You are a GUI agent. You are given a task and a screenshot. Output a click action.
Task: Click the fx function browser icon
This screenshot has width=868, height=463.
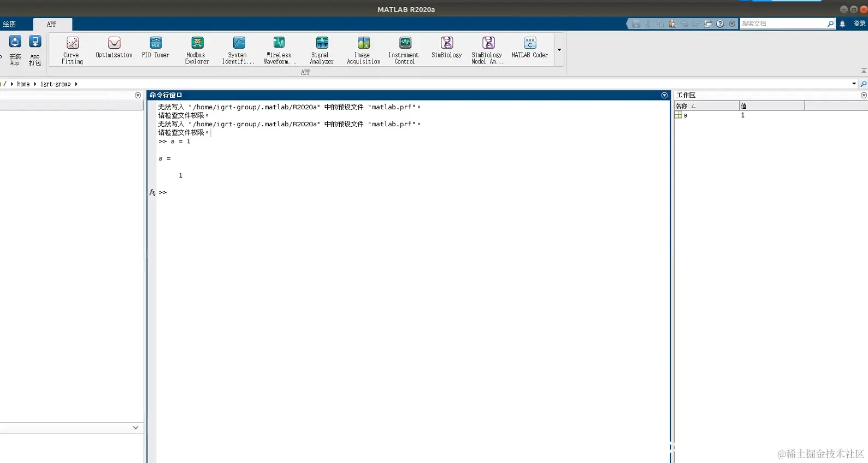[x=152, y=192]
